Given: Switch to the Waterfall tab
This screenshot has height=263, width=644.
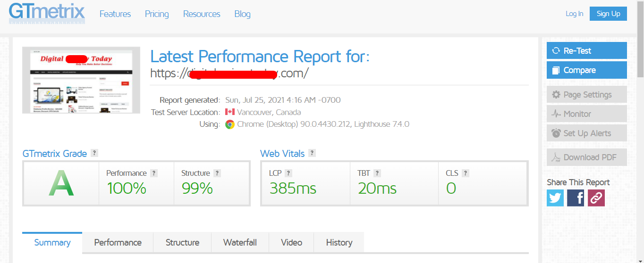Looking at the screenshot, I should click(240, 243).
